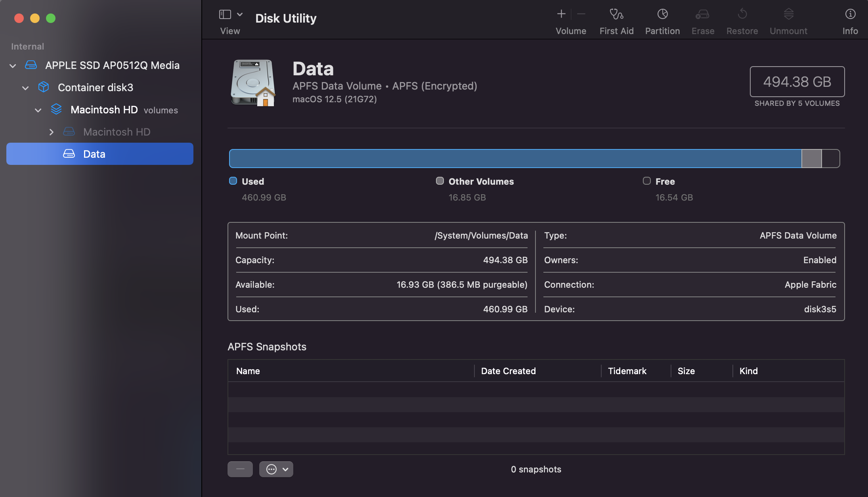The height and width of the screenshot is (497, 868).
Task: Click the Data volume drive image
Action: [x=253, y=83]
